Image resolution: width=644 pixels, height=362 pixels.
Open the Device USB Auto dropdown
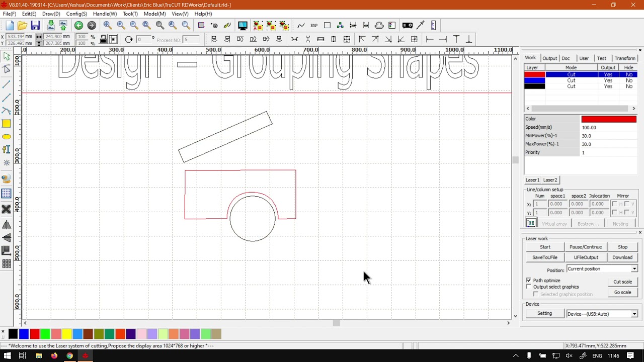(602, 314)
